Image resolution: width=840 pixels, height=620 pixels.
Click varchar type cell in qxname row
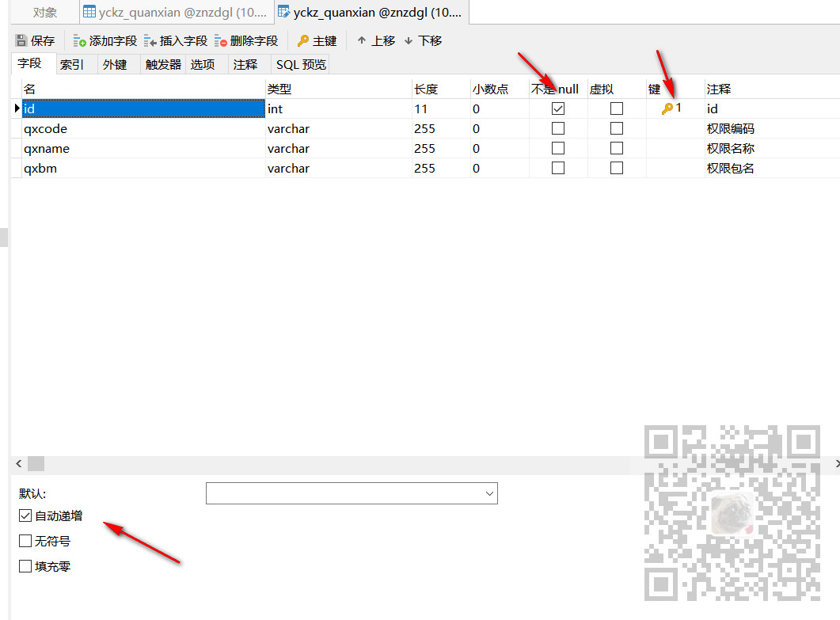(339, 148)
